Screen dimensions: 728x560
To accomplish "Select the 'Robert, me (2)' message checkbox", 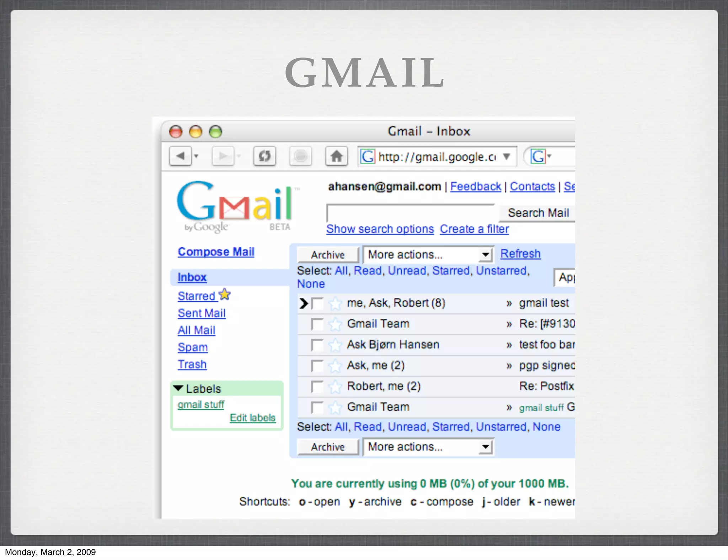I will pos(317,387).
